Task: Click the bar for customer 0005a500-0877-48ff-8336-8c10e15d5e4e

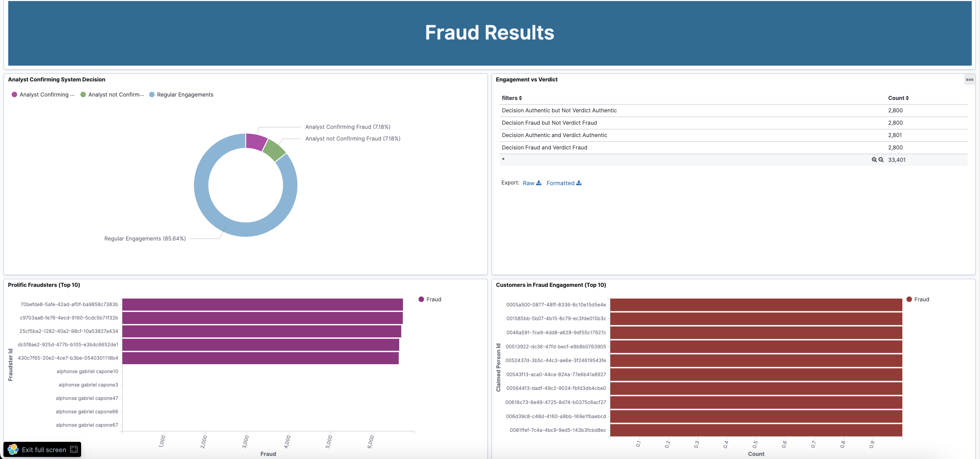Action: click(x=756, y=305)
